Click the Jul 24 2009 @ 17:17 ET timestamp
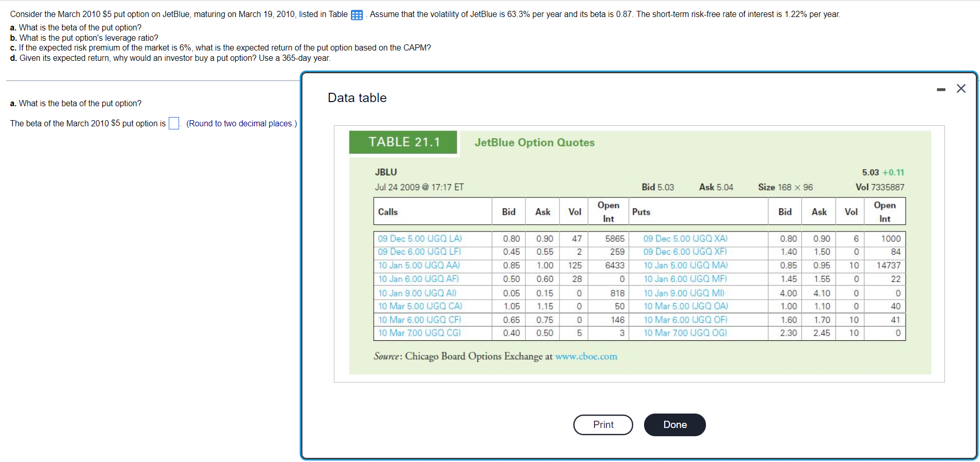 [420, 187]
